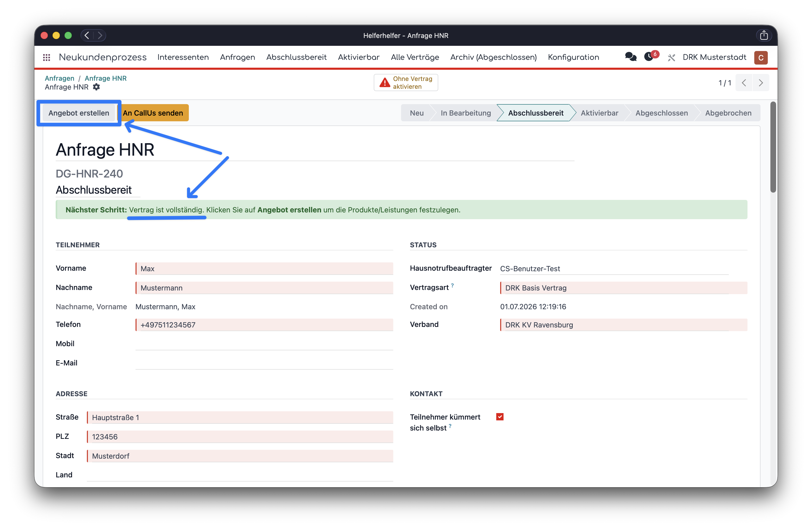Click the An CallUs senden button

(153, 113)
